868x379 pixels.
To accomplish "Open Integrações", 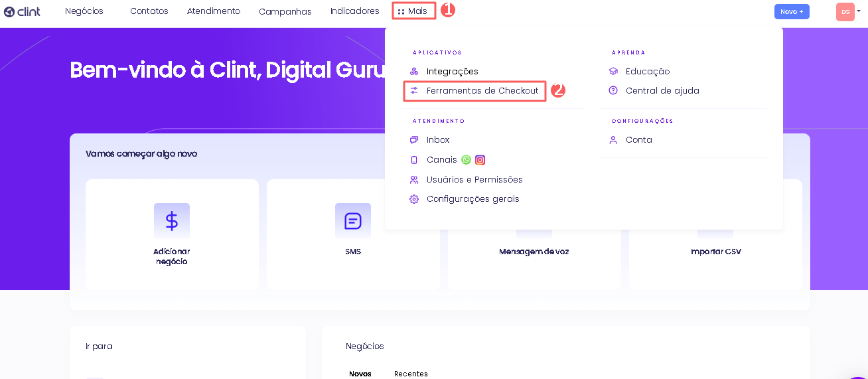I will 453,72.
